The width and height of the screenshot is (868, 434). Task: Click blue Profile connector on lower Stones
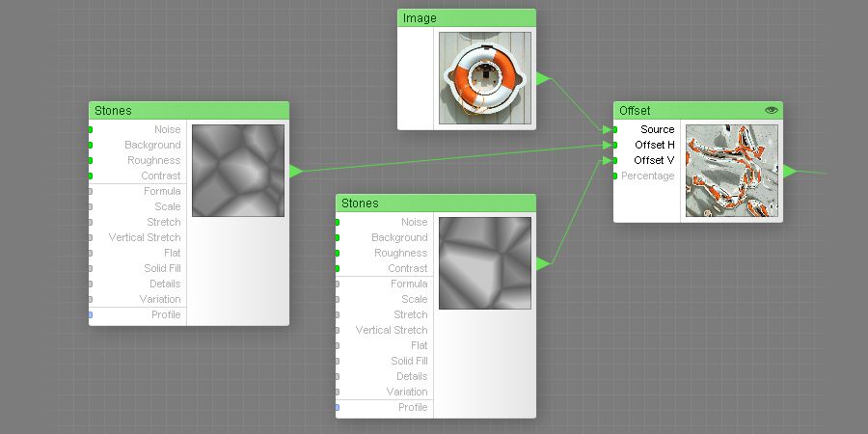click(338, 407)
